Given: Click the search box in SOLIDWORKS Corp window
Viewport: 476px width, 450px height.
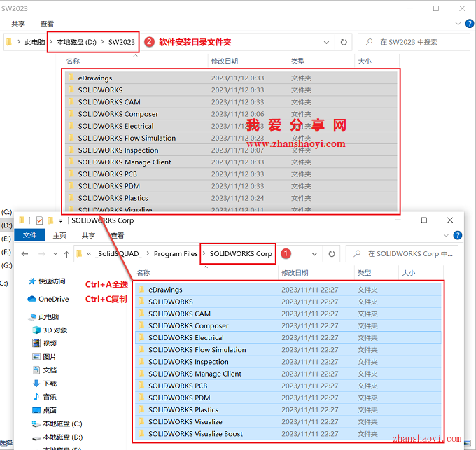Looking at the screenshot, I should pyautogui.click(x=402, y=253).
